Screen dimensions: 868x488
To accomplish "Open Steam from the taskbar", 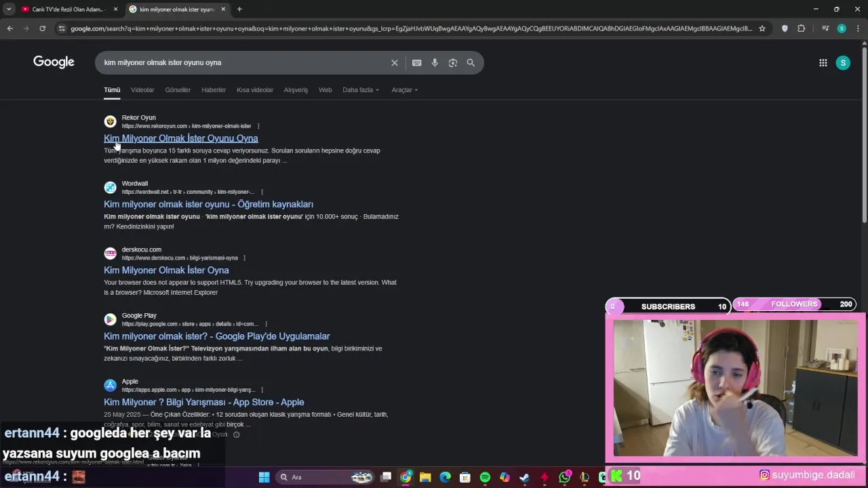I will click(524, 477).
